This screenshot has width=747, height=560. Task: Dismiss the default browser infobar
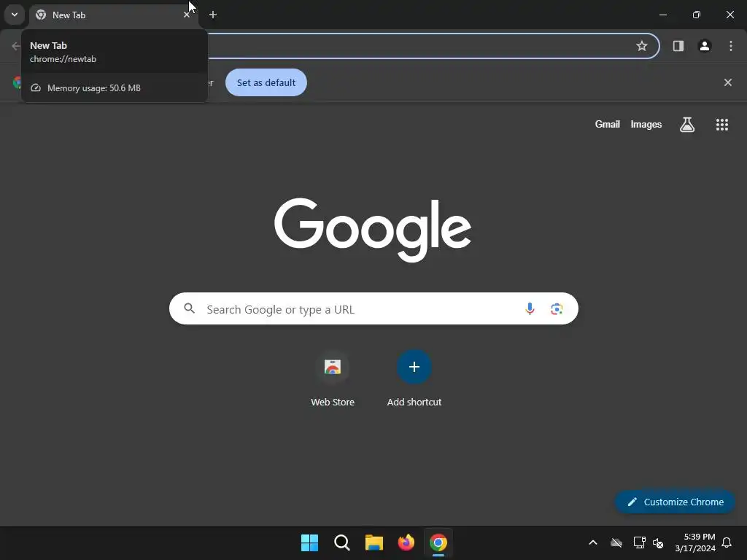point(728,82)
